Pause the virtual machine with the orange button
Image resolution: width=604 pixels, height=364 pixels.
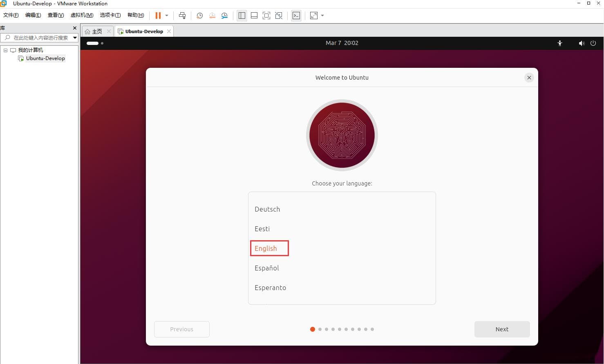tap(158, 16)
